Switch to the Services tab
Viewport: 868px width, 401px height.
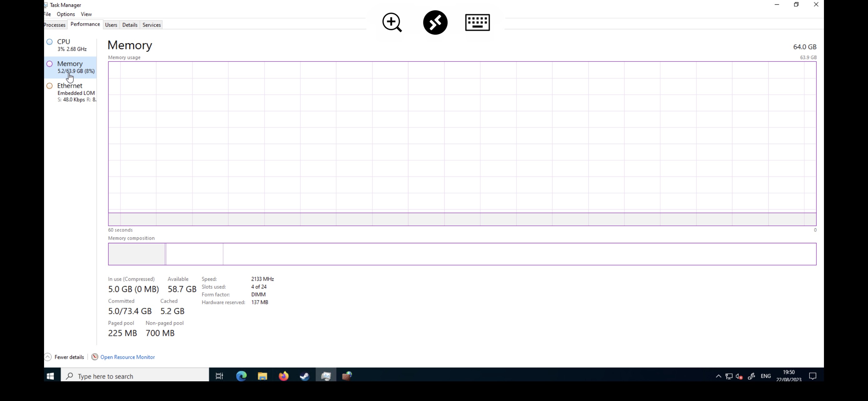tap(152, 25)
